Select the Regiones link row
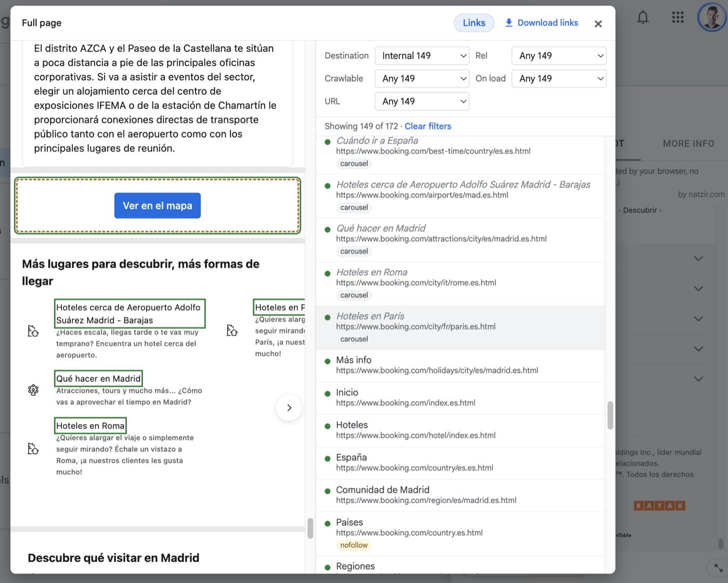This screenshot has width=728, height=583. [460, 565]
